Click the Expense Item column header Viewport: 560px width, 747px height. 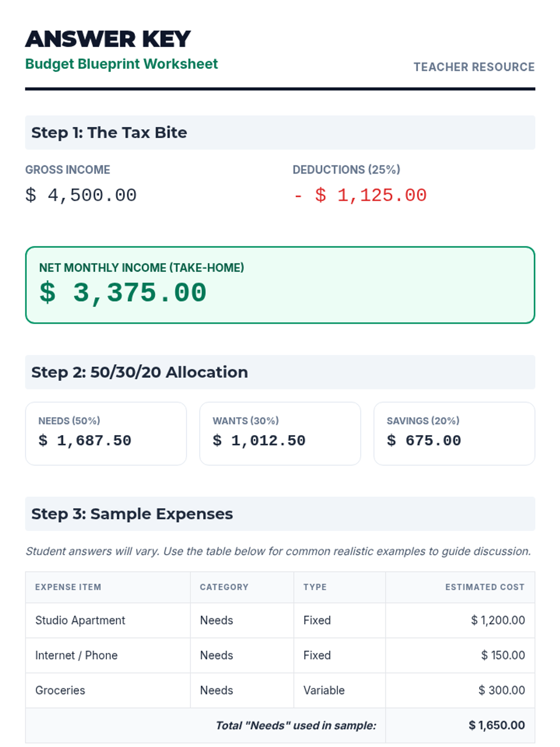[x=68, y=587]
